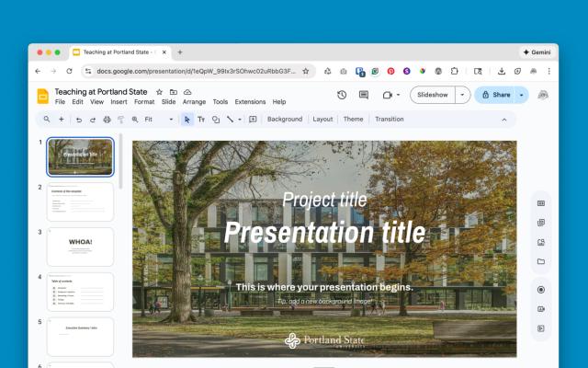
Task: Open the Help menu
Action: pos(279,102)
